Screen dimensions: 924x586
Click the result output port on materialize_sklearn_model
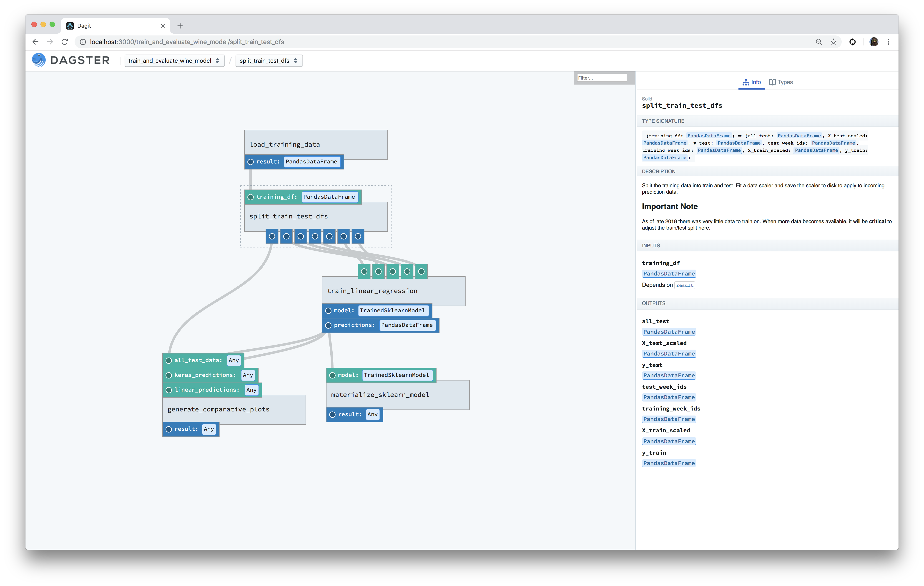pyautogui.click(x=332, y=415)
